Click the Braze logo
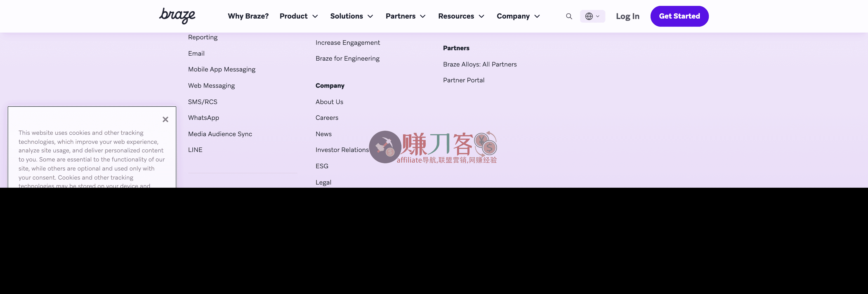Screen dimensions: 868x294 click(x=177, y=16)
